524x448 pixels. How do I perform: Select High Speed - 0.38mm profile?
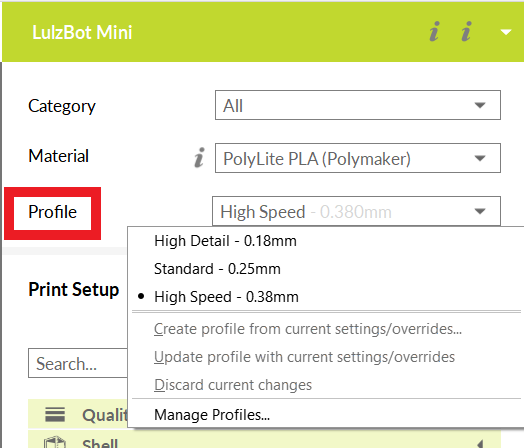(226, 297)
